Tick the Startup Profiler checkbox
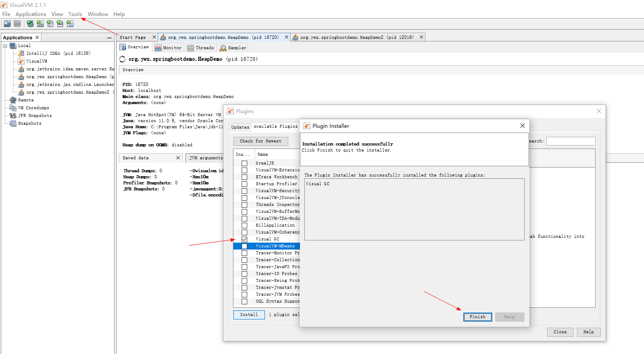The image size is (644, 354). tap(244, 184)
